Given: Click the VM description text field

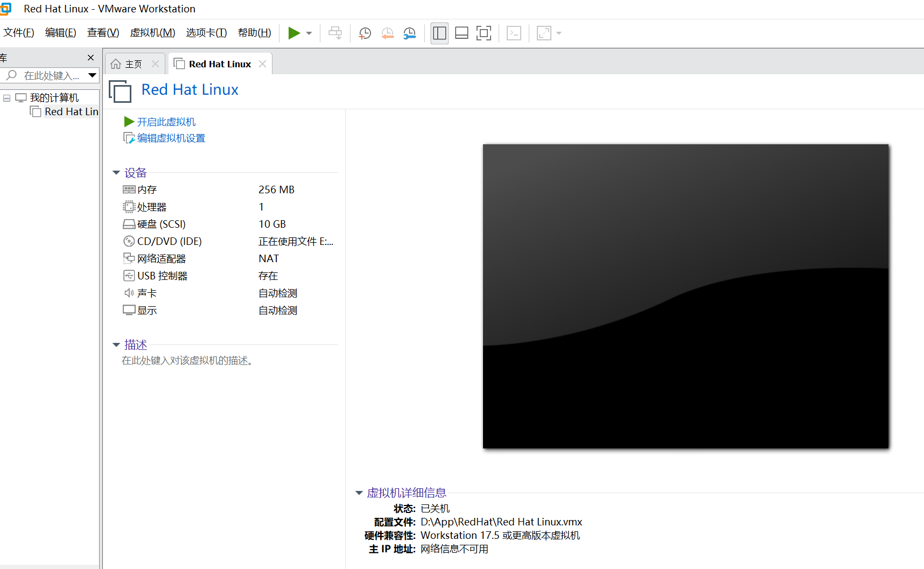Looking at the screenshot, I should [x=188, y=361].
